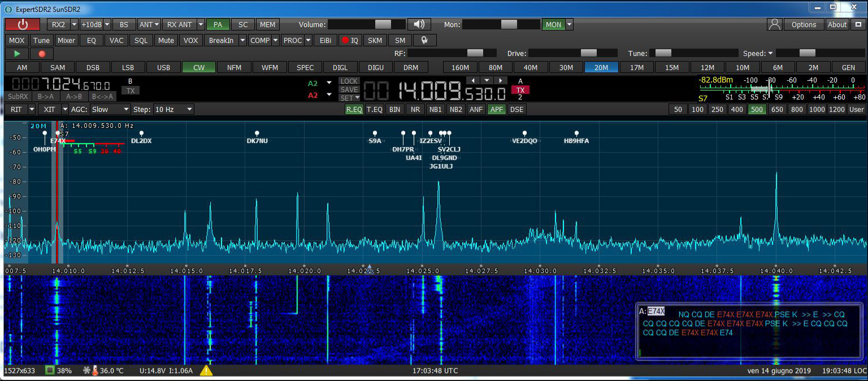Image resolution: width=868 pixels, height=381 pixels.
Task: Enable the NR noise reduction
Action: 415,109
